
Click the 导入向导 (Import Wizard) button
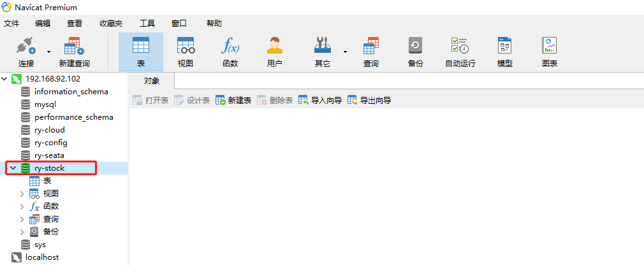coord(320,101)
